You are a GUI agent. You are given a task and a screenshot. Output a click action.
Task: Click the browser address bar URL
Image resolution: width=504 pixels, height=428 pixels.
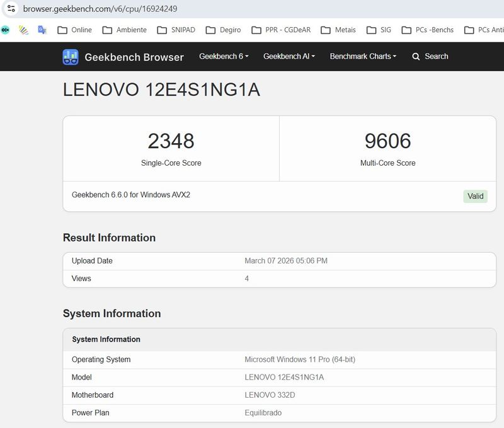100,9
